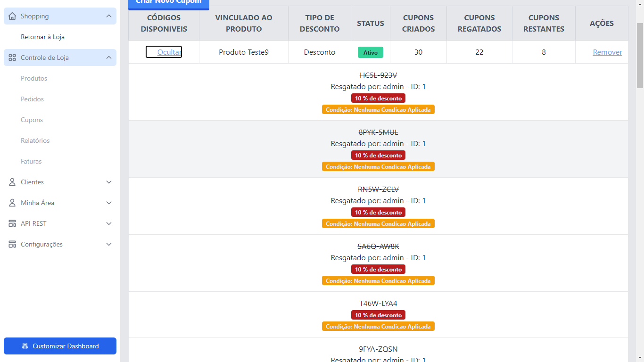Screen dimensions: 644x362
Task: Click the AÇÕES column header
Action: click(x=602, y=23)
